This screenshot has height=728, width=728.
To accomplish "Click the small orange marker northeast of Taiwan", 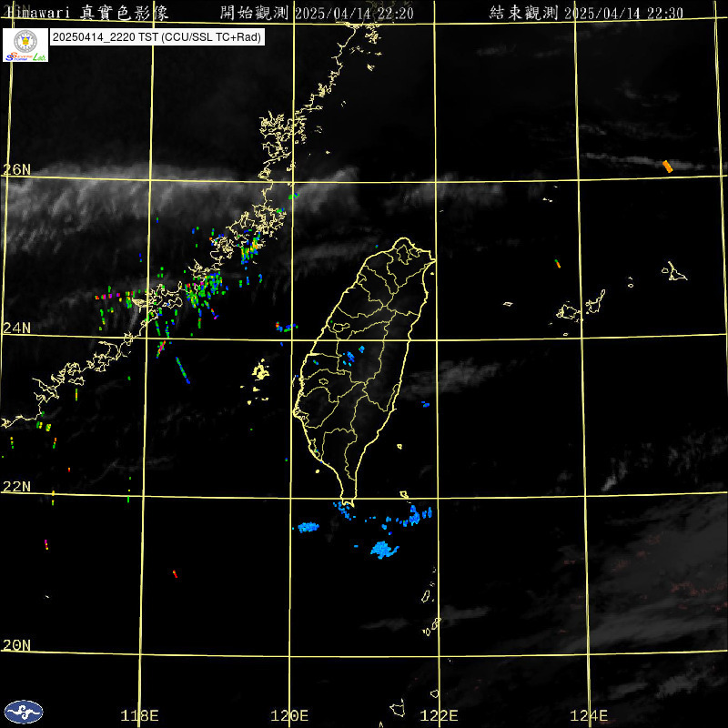I will click(558, 264).
